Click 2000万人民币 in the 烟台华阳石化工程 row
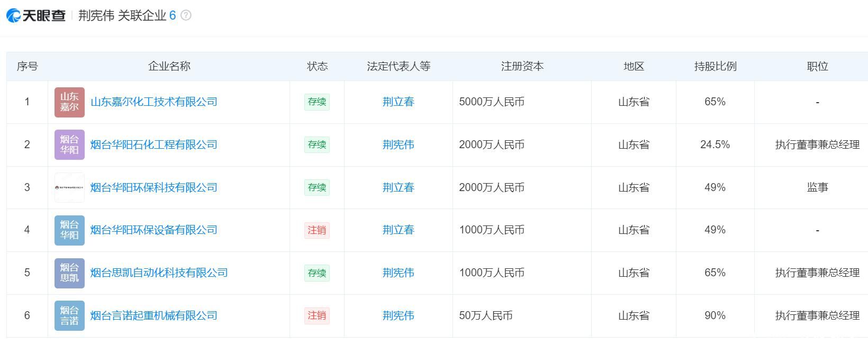 click(x=492, y=144)
